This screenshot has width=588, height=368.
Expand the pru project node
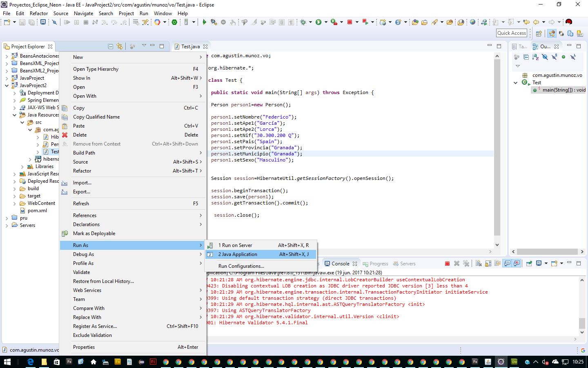[x=7, y=218]
